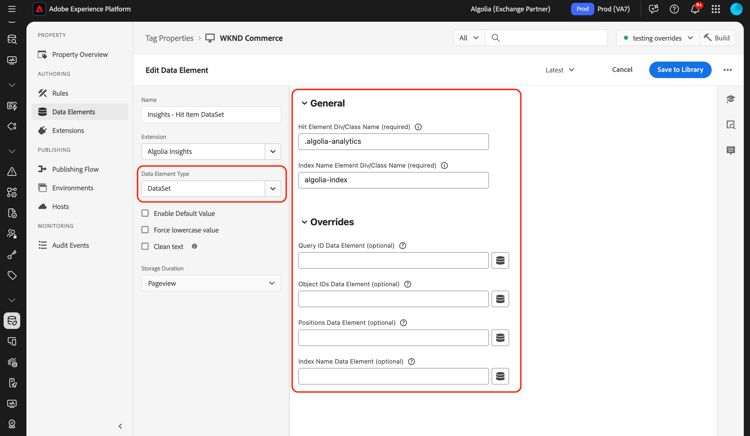
Task: Open Publishing Flow page
Action: (x=75, y=169)
